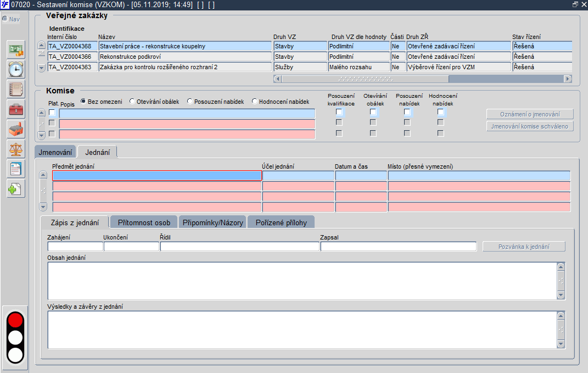Click into Výsledky a závěry z jednání area
Screen dimensions: 588x373
tap(303, 330)
